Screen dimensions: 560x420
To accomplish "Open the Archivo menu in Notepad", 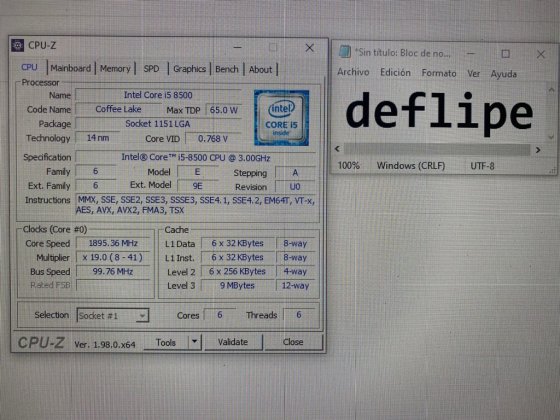I will point(353,72).
